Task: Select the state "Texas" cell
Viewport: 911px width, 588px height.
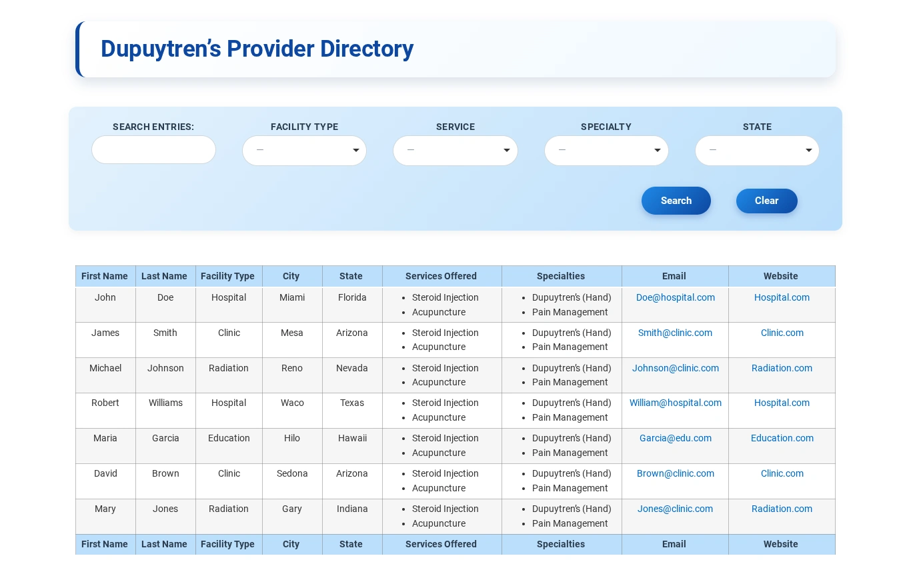Action: point(352,411)
